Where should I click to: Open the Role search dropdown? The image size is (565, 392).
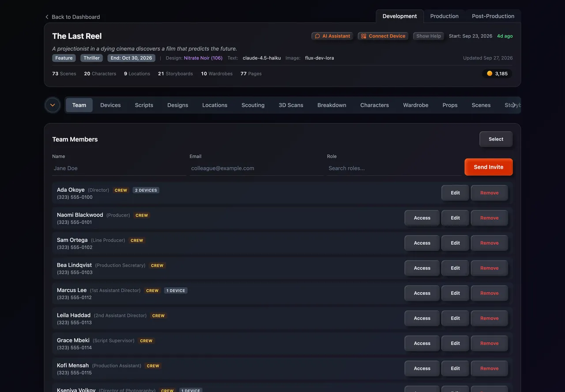pyautogui.click(x=394, y=168)
